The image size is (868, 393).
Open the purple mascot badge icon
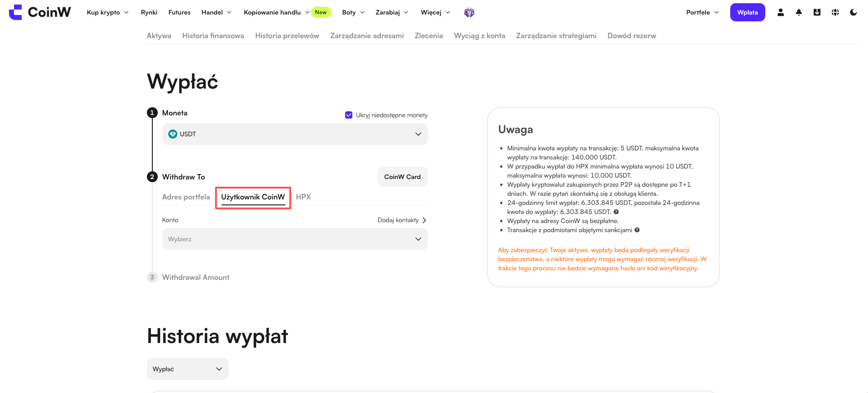click(469, 13)
